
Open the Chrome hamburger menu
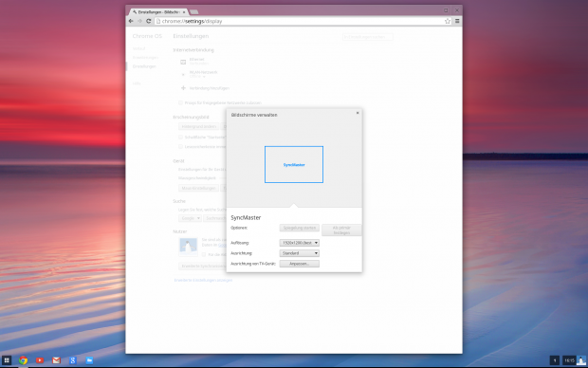[457, 21]
